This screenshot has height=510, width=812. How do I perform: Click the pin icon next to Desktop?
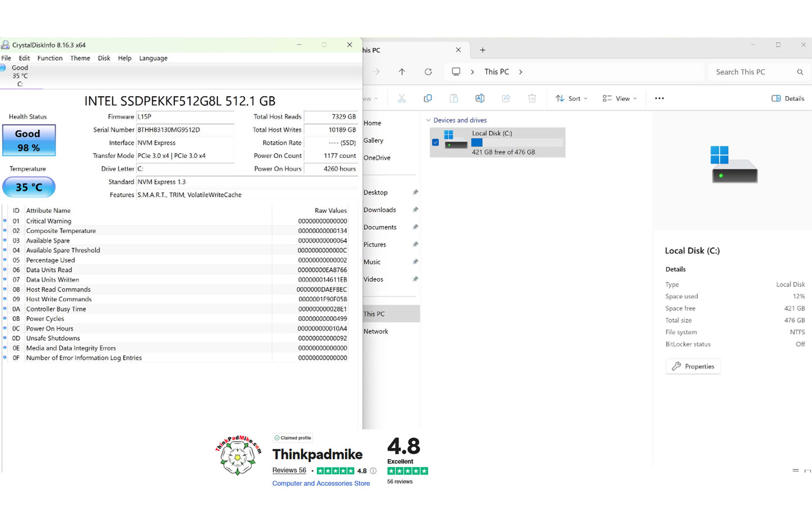click(x=415, y=193)
